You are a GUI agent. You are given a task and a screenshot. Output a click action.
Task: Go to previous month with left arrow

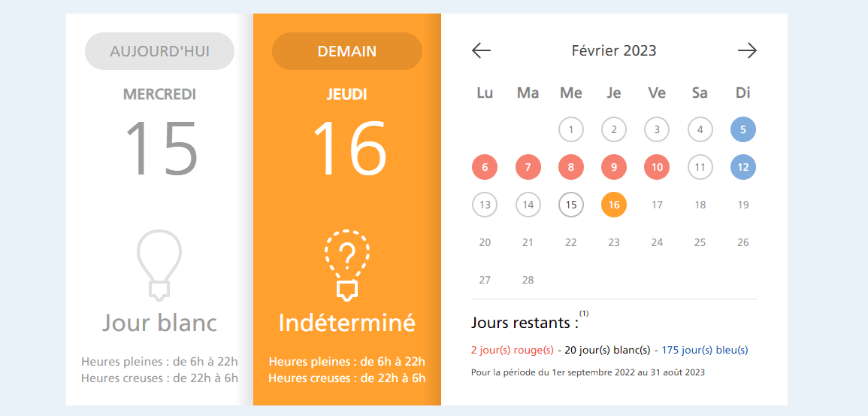(481, 50)
